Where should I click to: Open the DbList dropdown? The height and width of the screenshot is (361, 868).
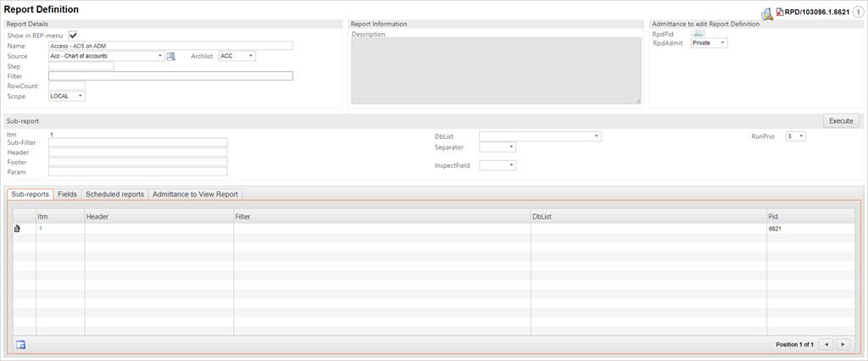[x=540, y=136]
